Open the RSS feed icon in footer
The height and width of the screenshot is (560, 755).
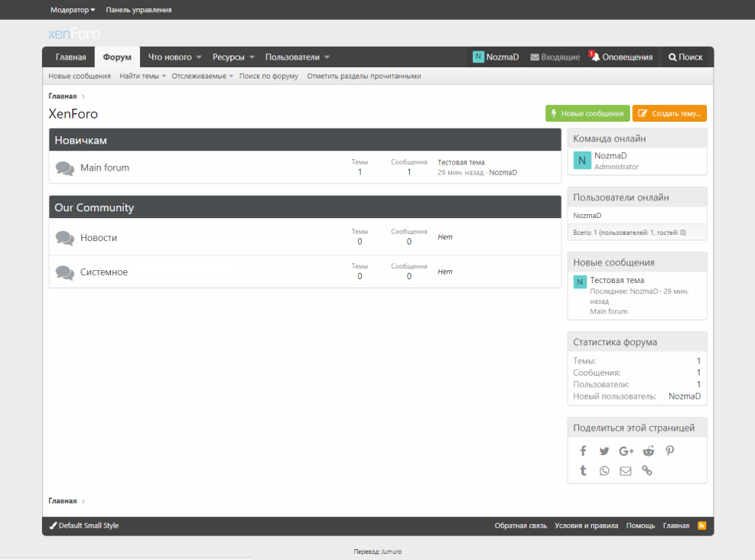(701, 526)
